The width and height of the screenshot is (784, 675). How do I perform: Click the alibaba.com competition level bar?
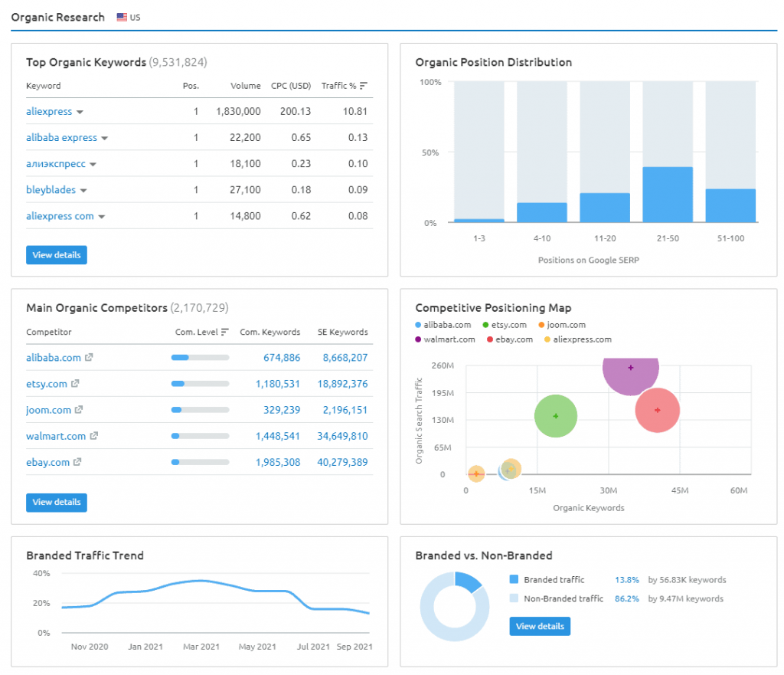(200, 357)
